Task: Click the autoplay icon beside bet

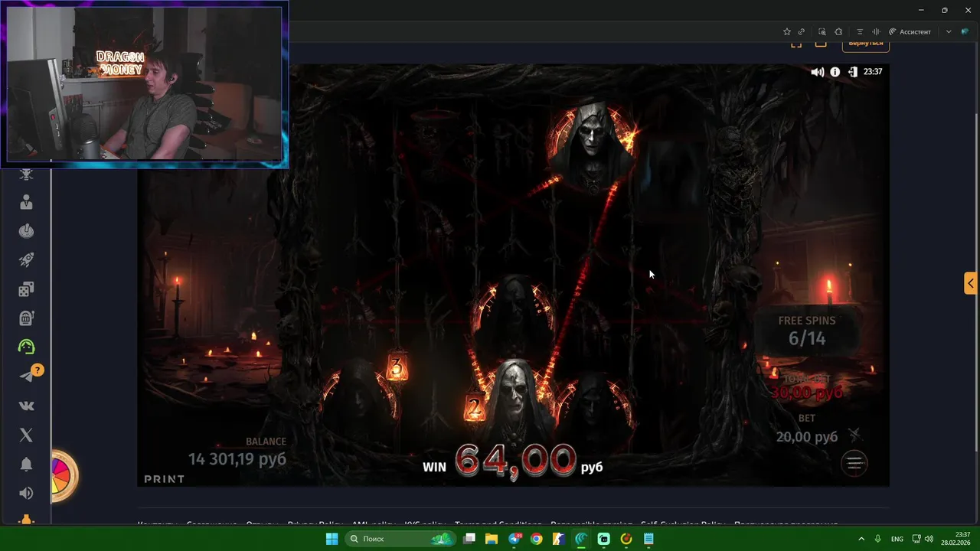Action: 854,435
